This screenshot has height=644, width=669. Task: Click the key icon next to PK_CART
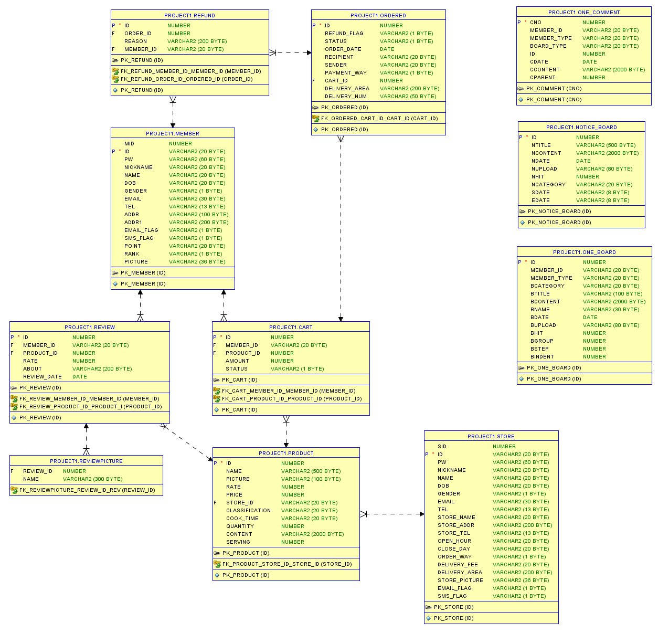(217, 379)
